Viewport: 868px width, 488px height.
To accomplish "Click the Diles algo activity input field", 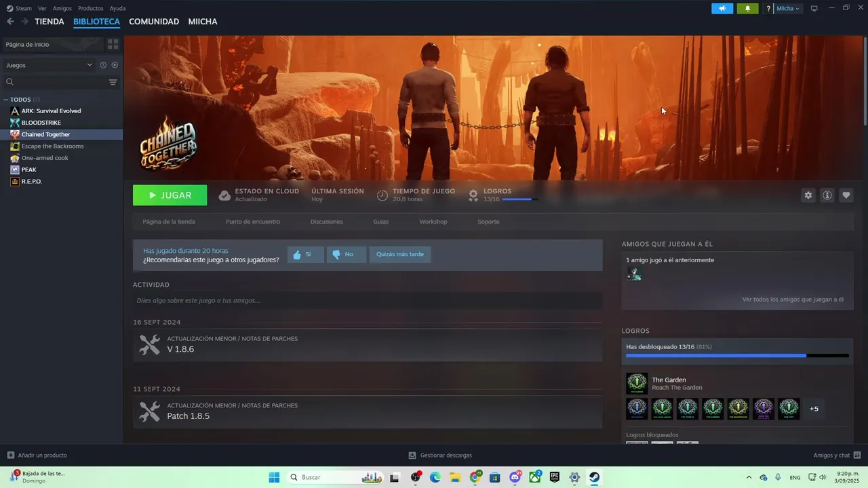I will tap(368, 300).
